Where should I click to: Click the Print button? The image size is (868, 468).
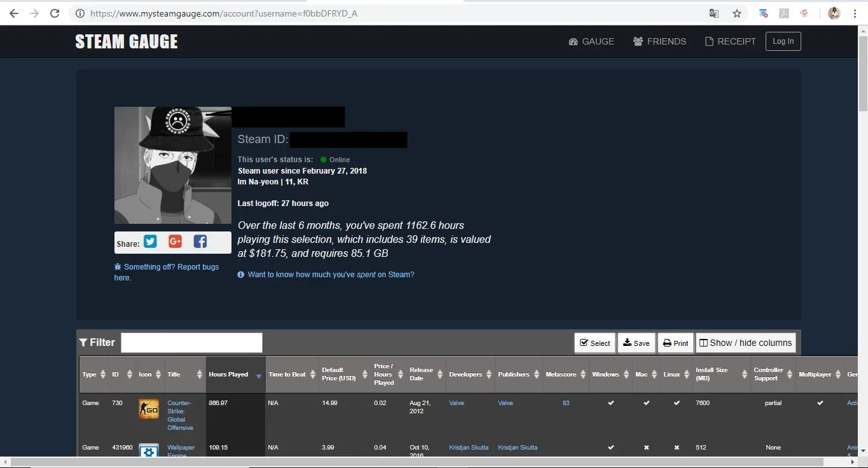point(675,343)
